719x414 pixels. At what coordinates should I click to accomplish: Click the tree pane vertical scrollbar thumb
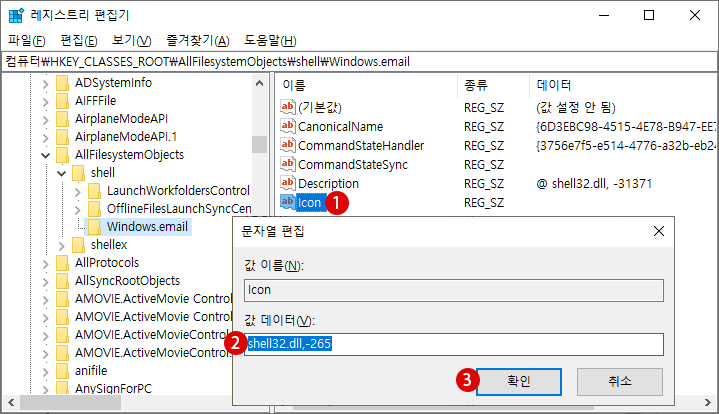(259, 144)
